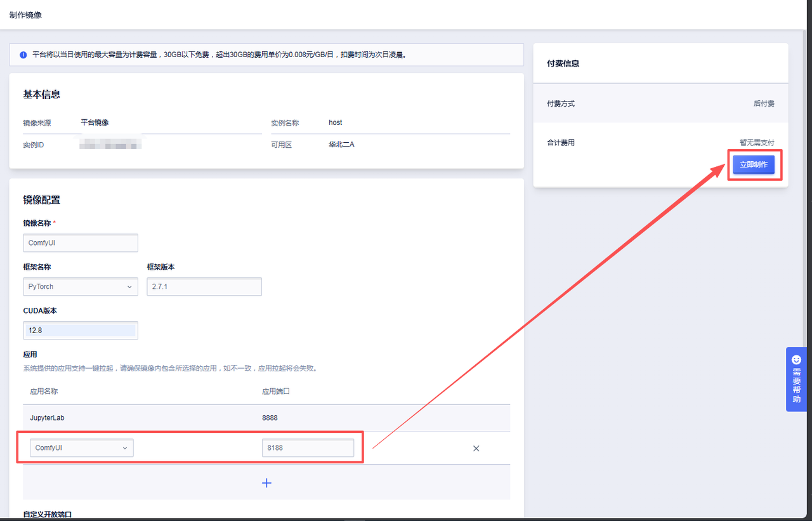Click the 制作镜像 page title
This screenshot has height=521, width=812.
pos(25,15)
